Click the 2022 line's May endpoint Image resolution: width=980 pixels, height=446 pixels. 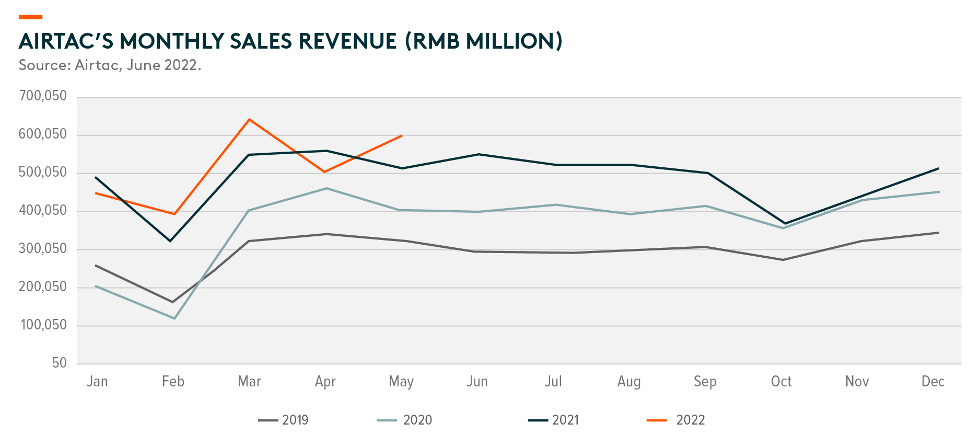point(401,136)
